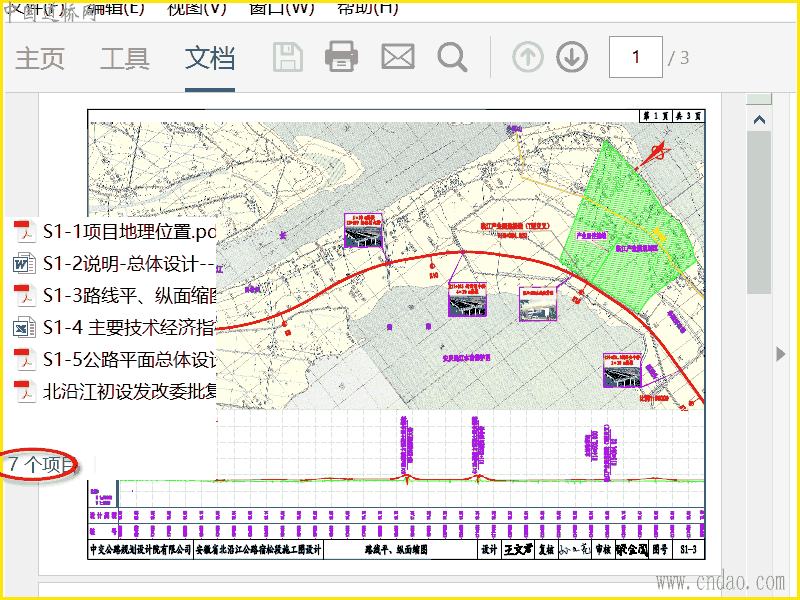Click PDF icon of S1-1项目地理位置
The height and width of the screenshot is (600, 800).
(x=24, y=232)
